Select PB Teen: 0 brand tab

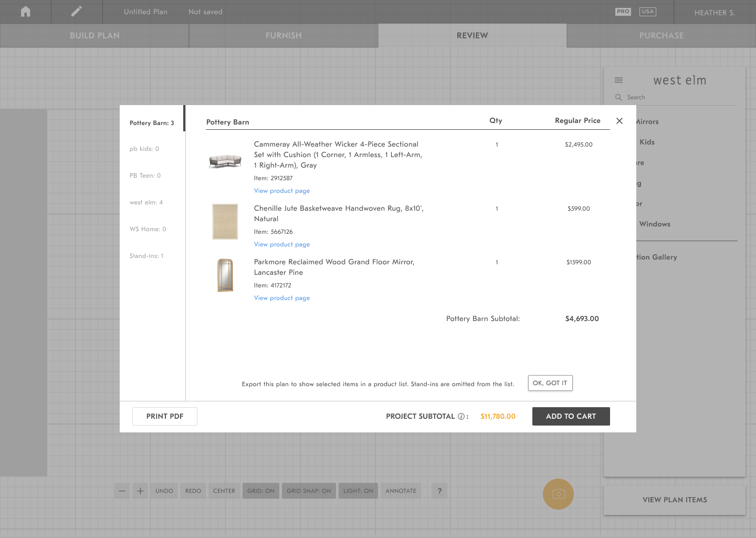coord(145,175)
